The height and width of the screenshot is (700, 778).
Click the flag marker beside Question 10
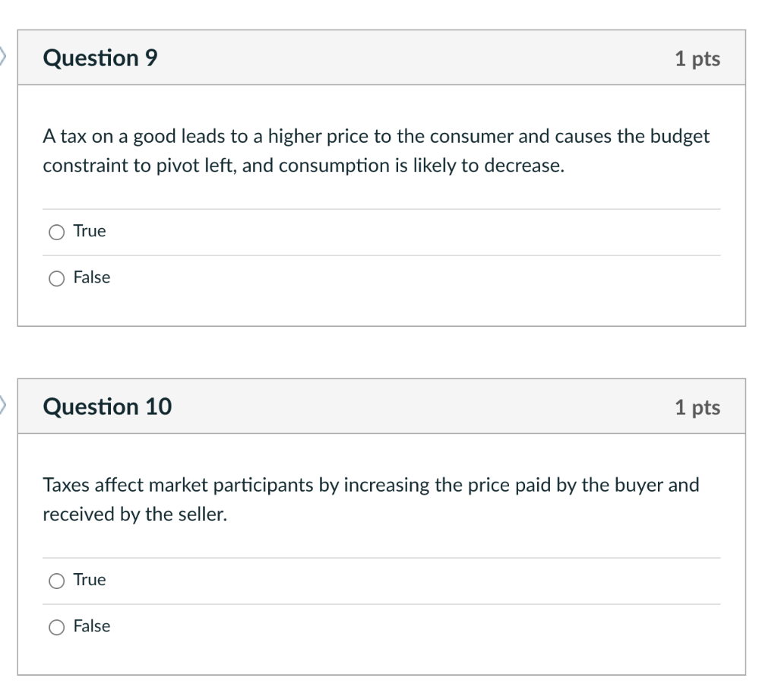(4, 404)
